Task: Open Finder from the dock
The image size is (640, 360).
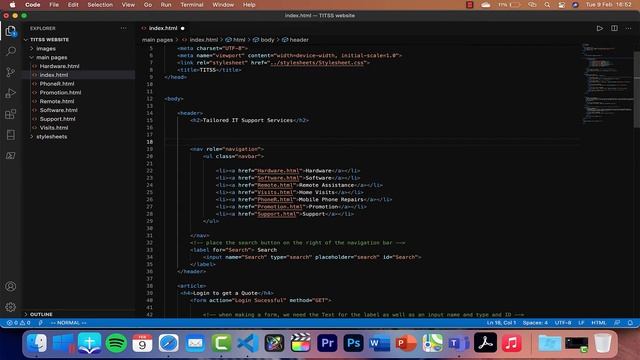Action: pyautogui.click(x=37, y=343)
